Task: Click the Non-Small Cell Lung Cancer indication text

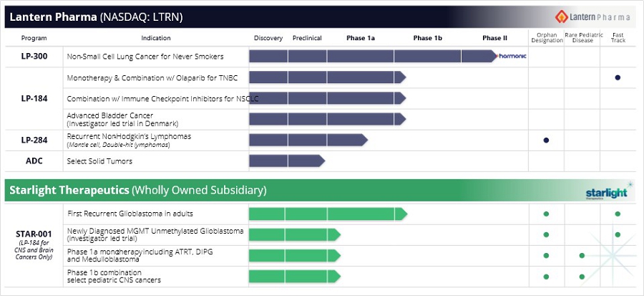Action: (145, 56)
